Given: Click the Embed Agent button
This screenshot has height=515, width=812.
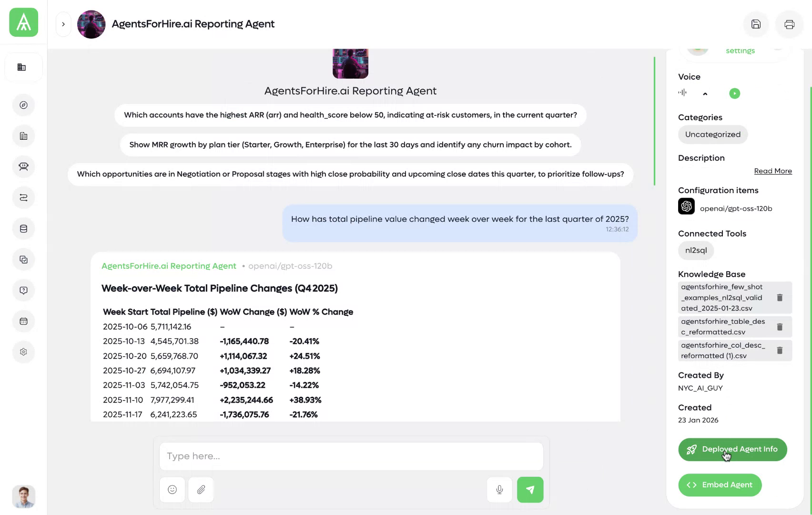Looking at the screenshot, I should [x=720, y=485].
